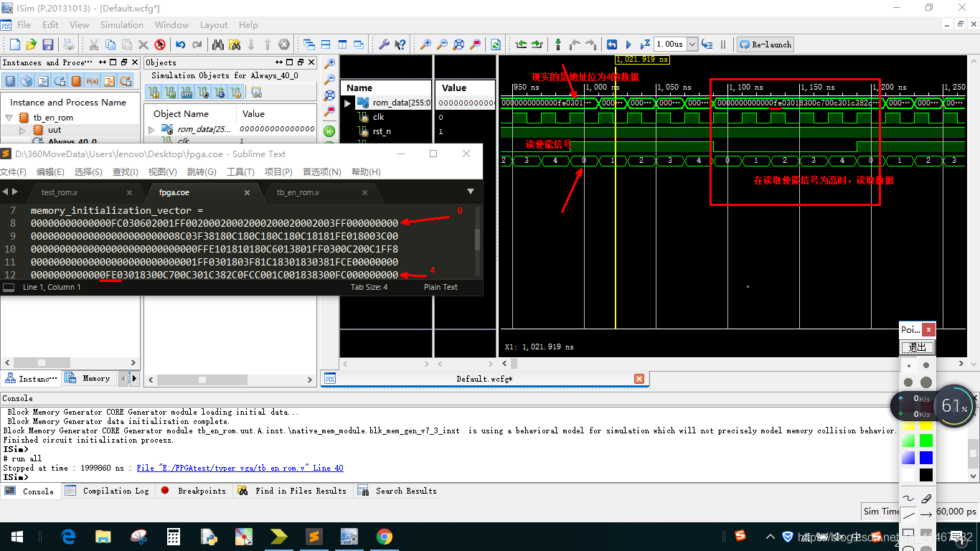Open ISim preferences with the wrench icon
The height and width of the screenshot is (551, 980).
click(385, 44)
